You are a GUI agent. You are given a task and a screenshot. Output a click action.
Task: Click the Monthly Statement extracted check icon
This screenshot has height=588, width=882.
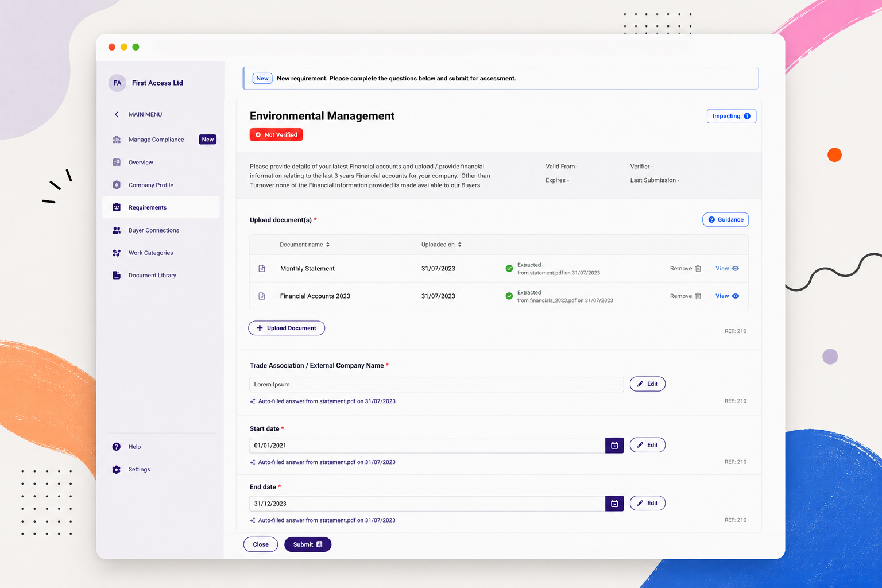pyautogui.click(x=509, y=269)
